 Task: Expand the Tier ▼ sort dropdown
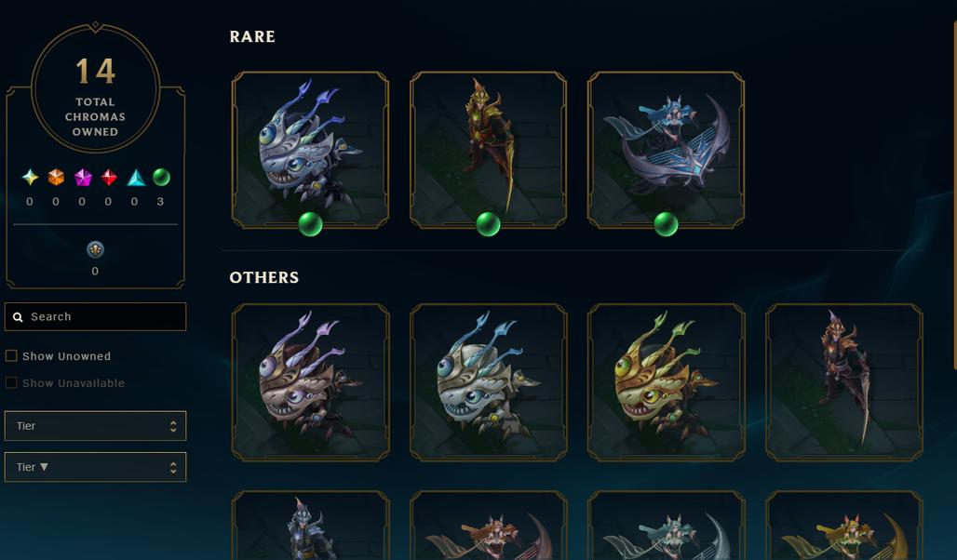point(95,467)
